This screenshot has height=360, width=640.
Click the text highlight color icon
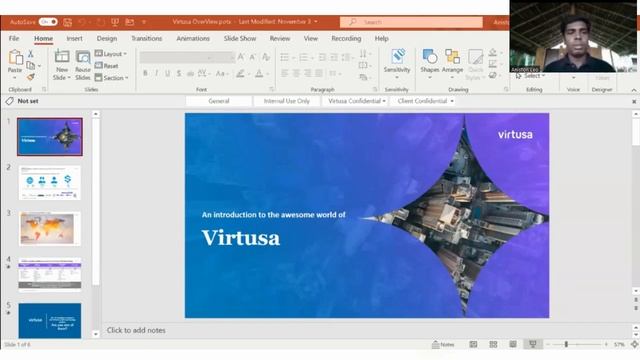(240, 74)
